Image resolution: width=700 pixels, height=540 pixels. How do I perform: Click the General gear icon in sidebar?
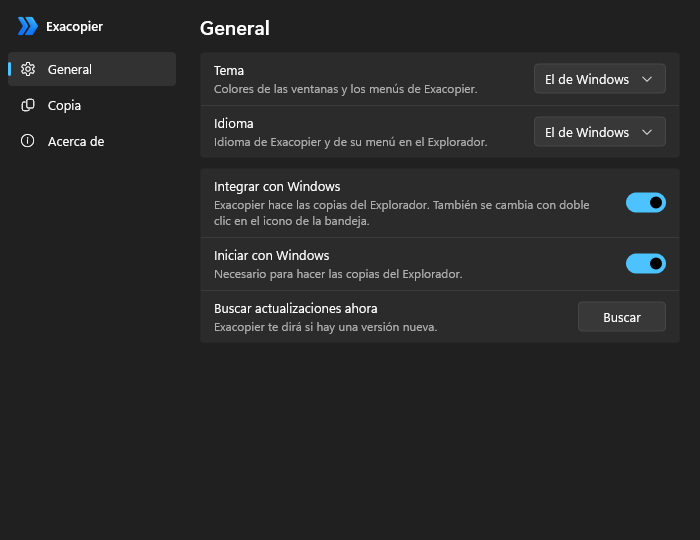(x=28, y=69)
